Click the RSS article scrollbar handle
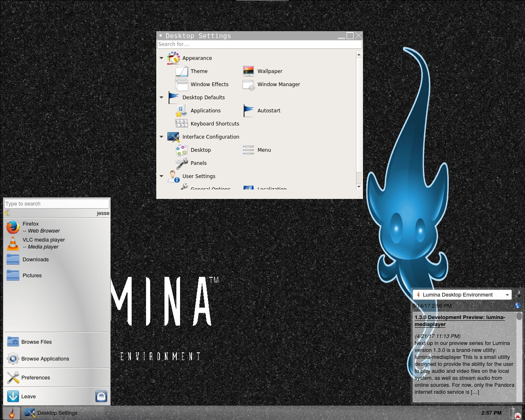525x420 pixels. tap(519, 316)
